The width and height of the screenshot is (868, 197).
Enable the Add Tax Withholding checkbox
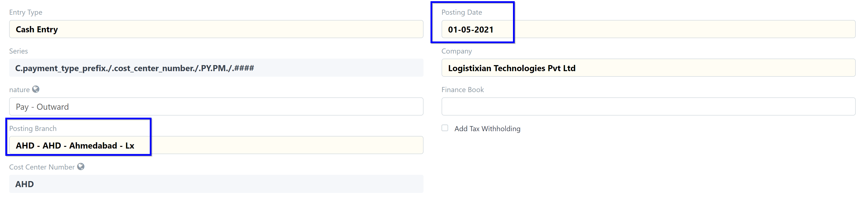pyautogui.click(x=445, y=128)
